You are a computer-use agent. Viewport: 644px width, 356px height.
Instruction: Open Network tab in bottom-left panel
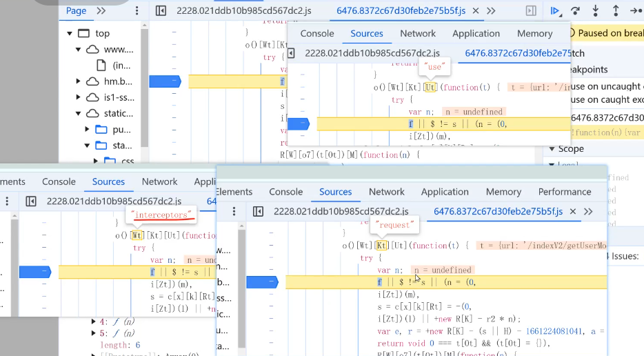[x=160, y=181]
